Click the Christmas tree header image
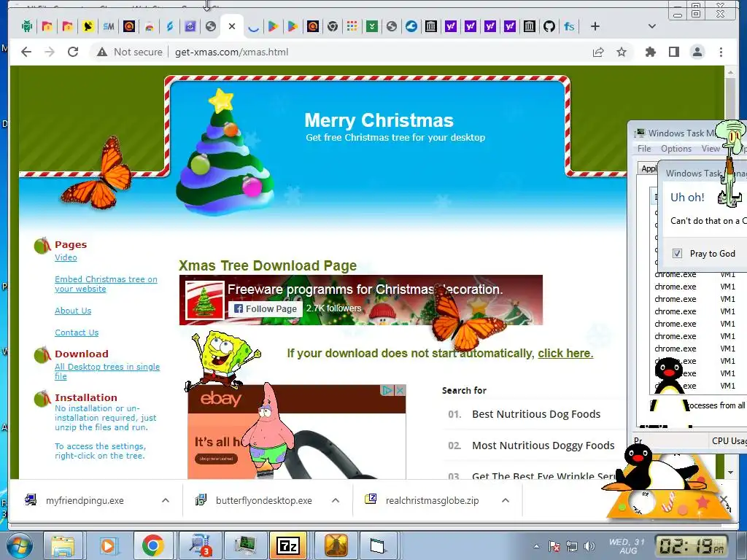This screenshot has width=747, height=560. [x=225, y=153]
